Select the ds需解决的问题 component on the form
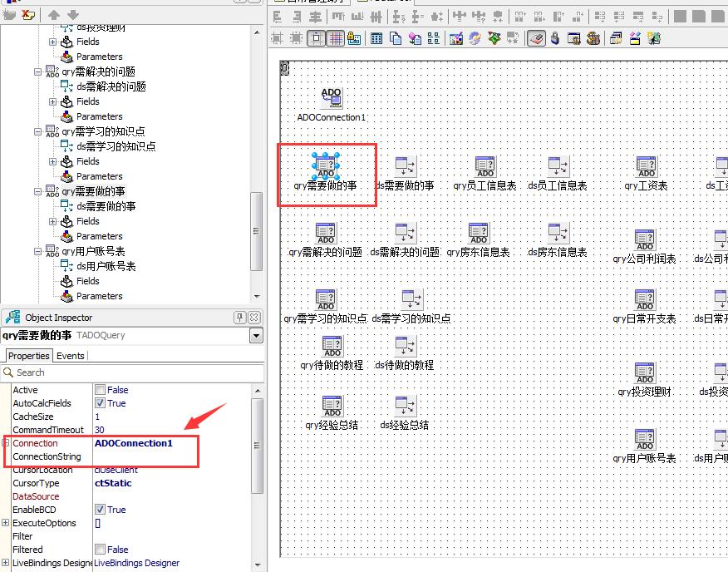The height and width of the screenshot is (572, 728). 406,233
